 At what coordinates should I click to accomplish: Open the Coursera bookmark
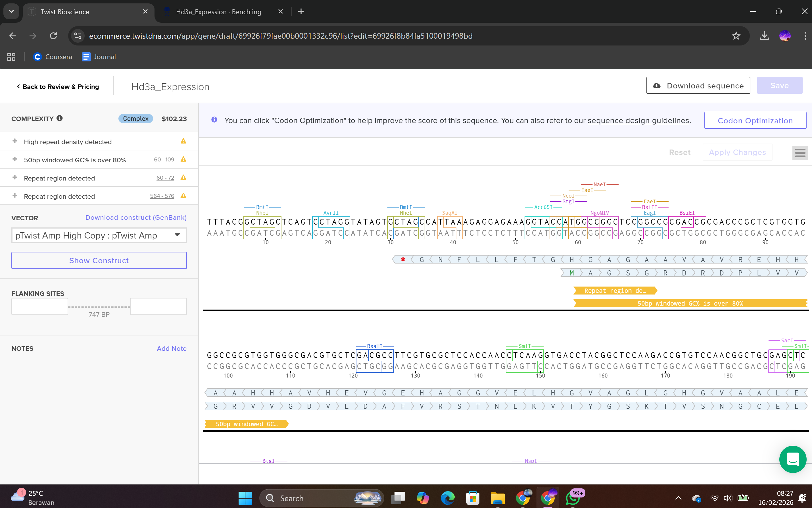pos(53,57)
